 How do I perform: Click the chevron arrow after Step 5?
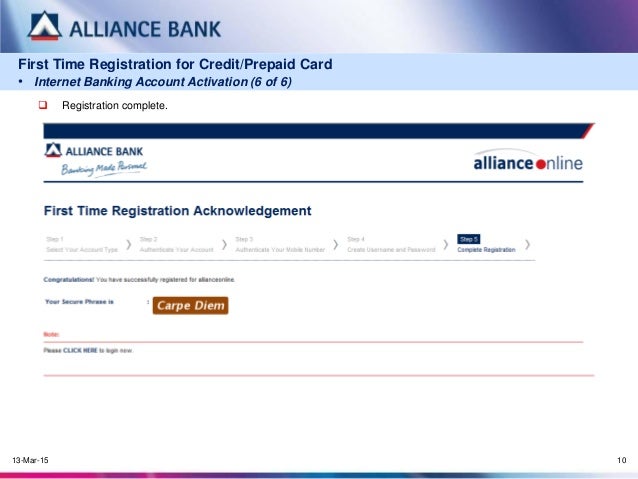pyautogui.click(x=527, y=245)
